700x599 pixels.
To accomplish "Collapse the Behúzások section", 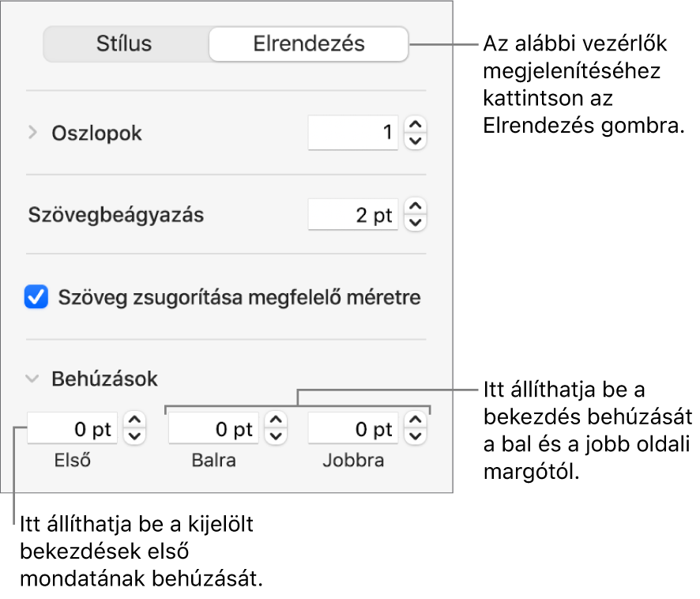I will pyautogui.click(x=32, y=379).
